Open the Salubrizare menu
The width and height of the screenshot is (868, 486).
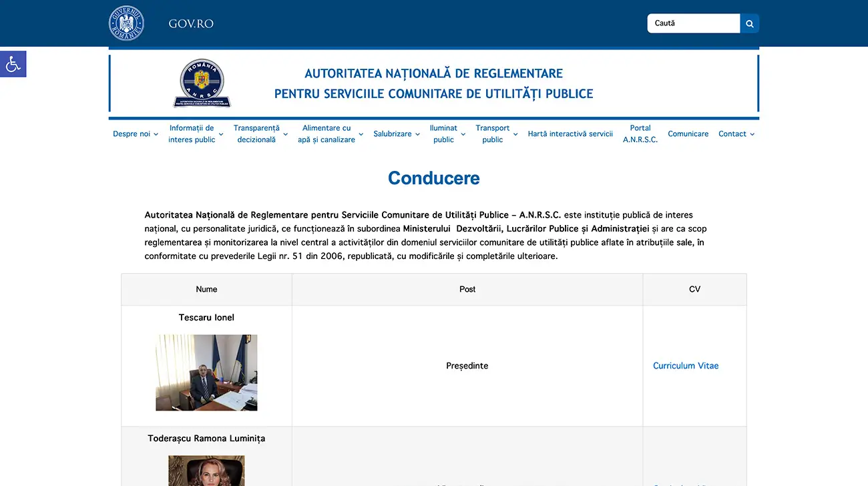397,134
